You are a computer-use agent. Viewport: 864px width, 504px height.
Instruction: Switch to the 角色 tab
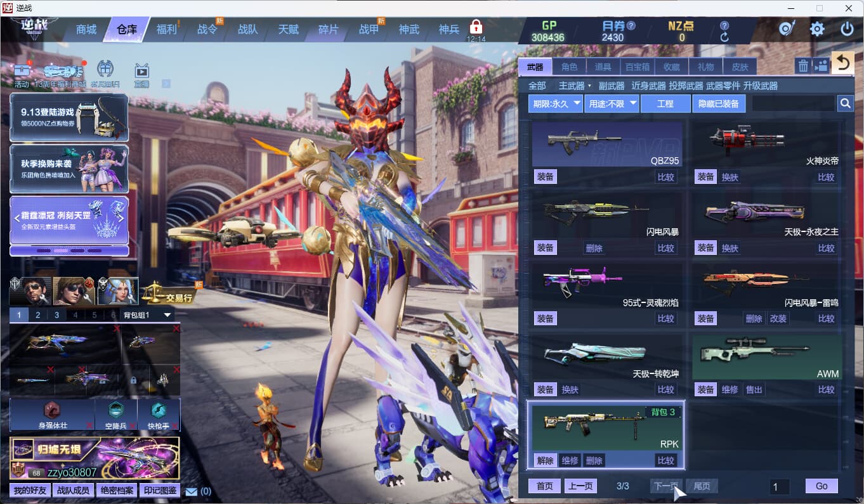click(x=569, y=67)
